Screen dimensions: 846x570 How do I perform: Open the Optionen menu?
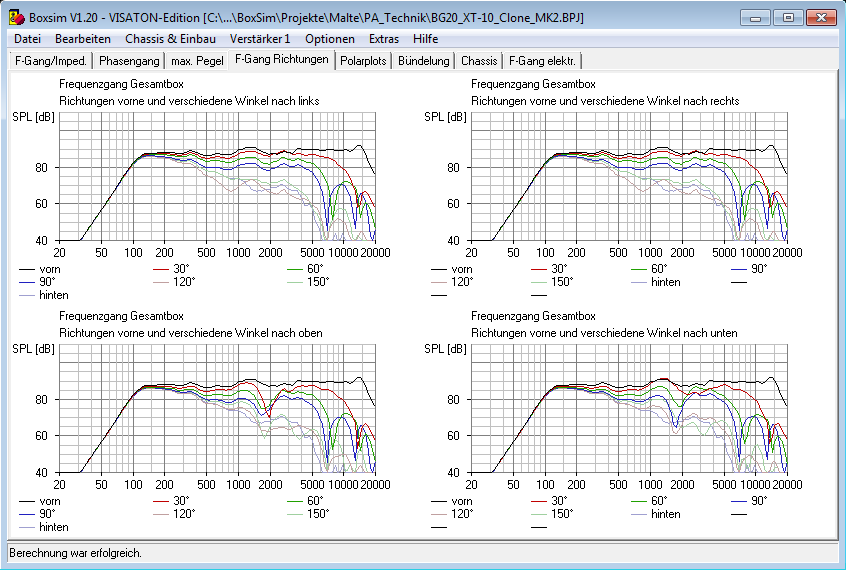(330, 38)
